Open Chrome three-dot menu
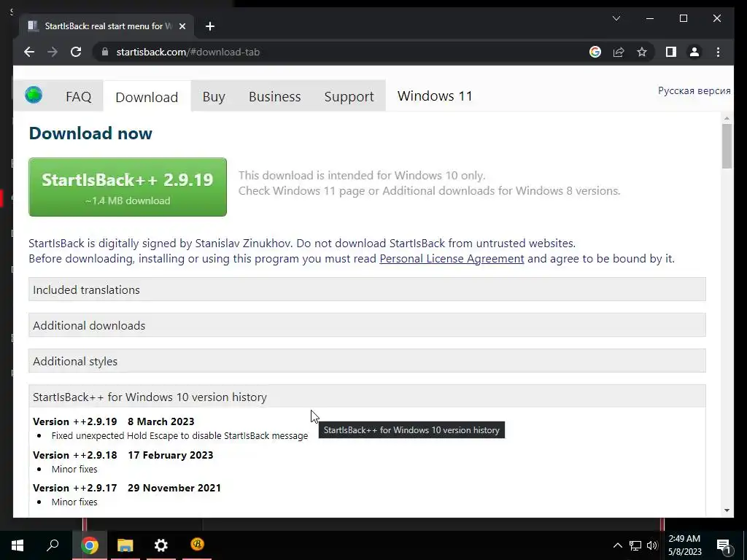The width and height of the screenshot is (747, 560). point(718,52)
